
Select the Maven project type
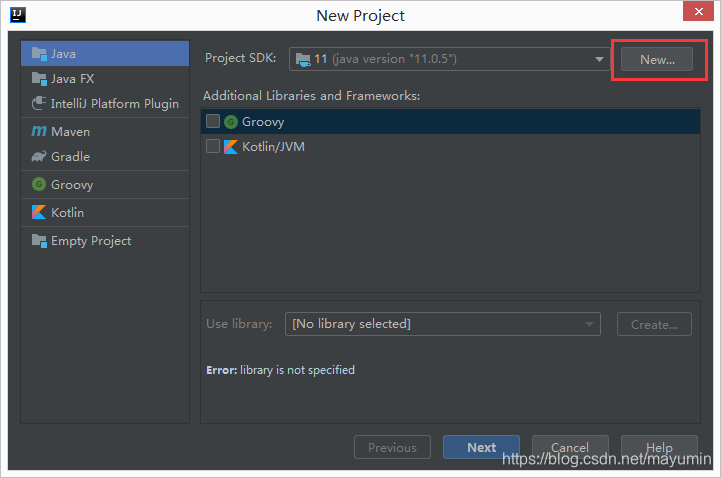[105, 131]
